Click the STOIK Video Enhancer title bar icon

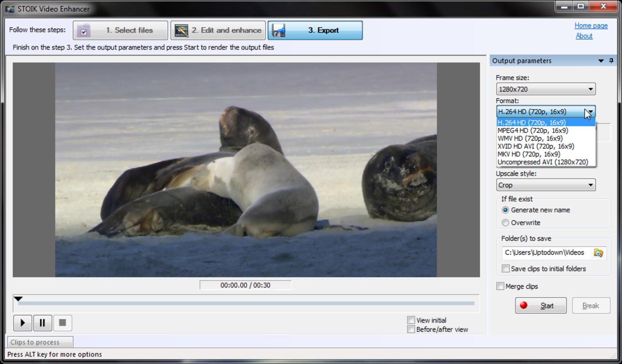click(10, 9)
